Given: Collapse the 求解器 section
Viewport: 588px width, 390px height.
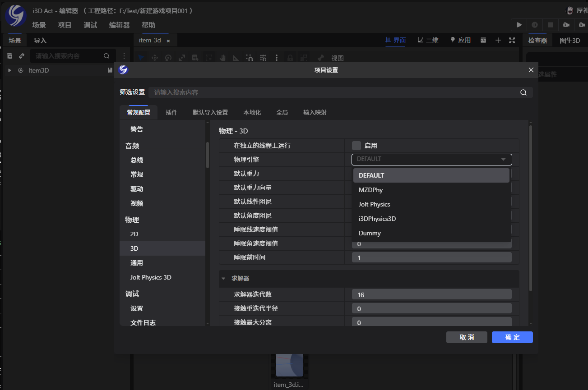Looking at the screenshot, I should coord(223,279).
